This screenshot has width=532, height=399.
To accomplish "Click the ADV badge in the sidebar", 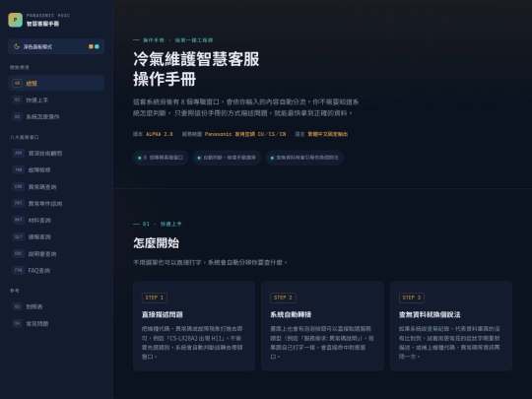I will [x=19, y=153].
